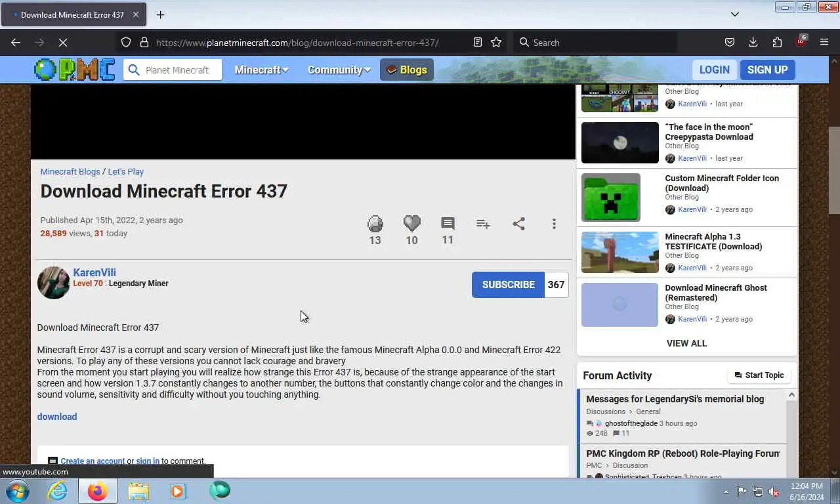Open Custom Minecraft Folder Icon blog

pos(722,183)
